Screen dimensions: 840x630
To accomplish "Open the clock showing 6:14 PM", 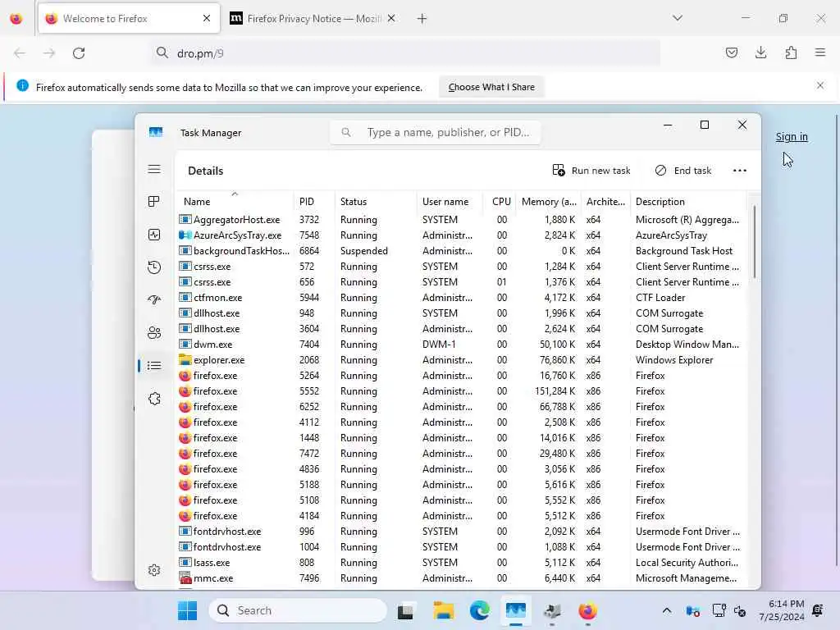I will tap(782, 610).
